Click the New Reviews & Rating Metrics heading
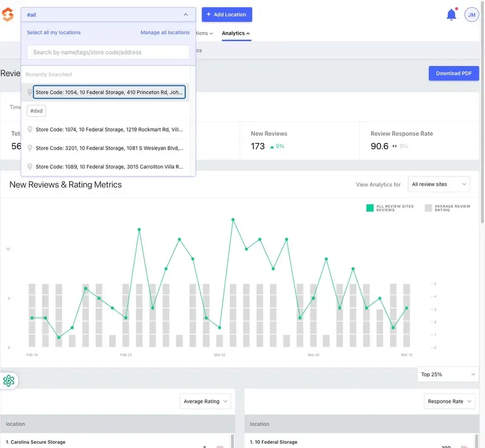The width and height of the screenshot is (485, 448). pos(65,185)
